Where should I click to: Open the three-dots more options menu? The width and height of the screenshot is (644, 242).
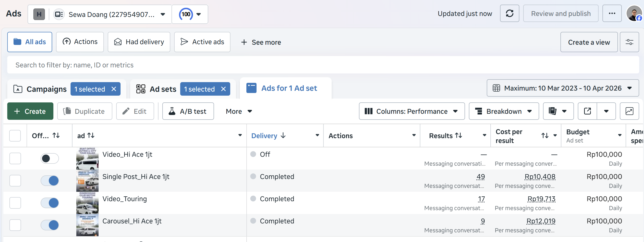pos(611,14)
